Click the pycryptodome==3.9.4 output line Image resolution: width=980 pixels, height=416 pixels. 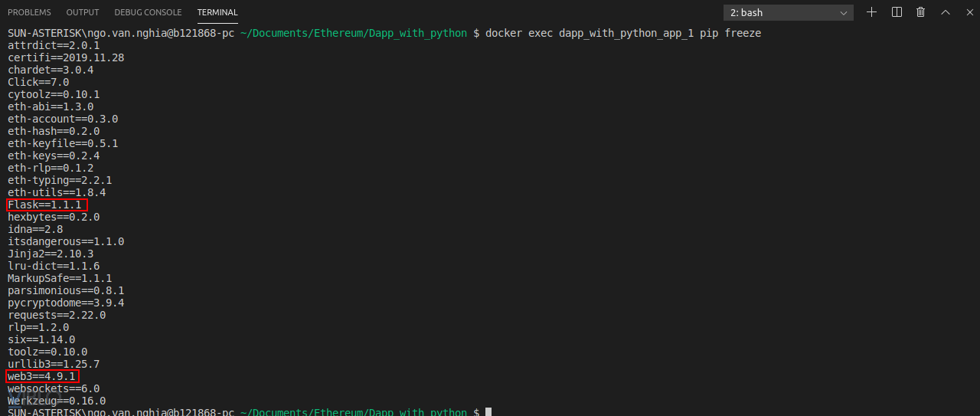[66, 303]
